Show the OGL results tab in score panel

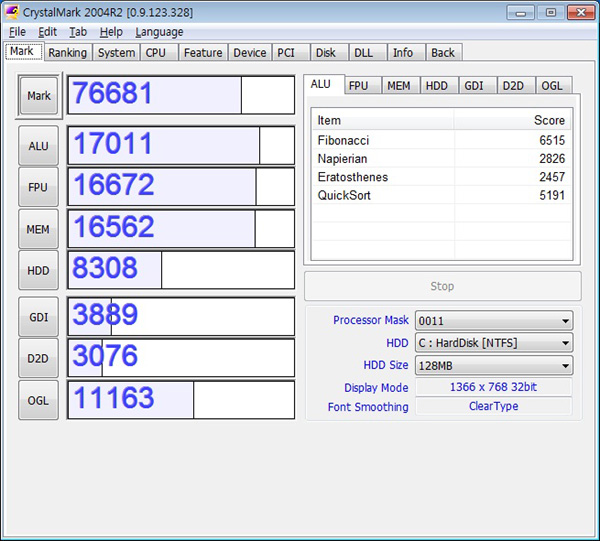(554, 86)
